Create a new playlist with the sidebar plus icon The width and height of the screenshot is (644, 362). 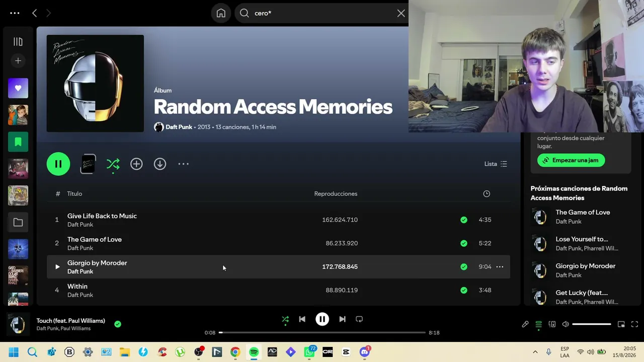tap(18, 61)
